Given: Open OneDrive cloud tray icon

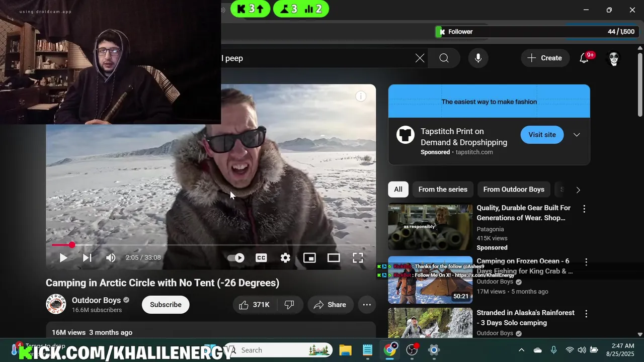Looking at the screenshot, I should (x=537, y=350).
